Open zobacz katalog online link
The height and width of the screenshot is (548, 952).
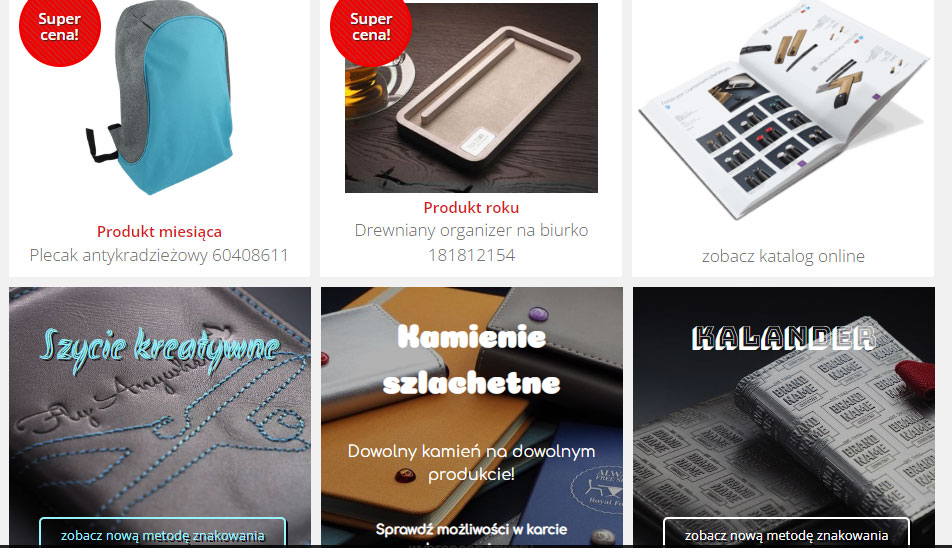(x=783, y=256)
